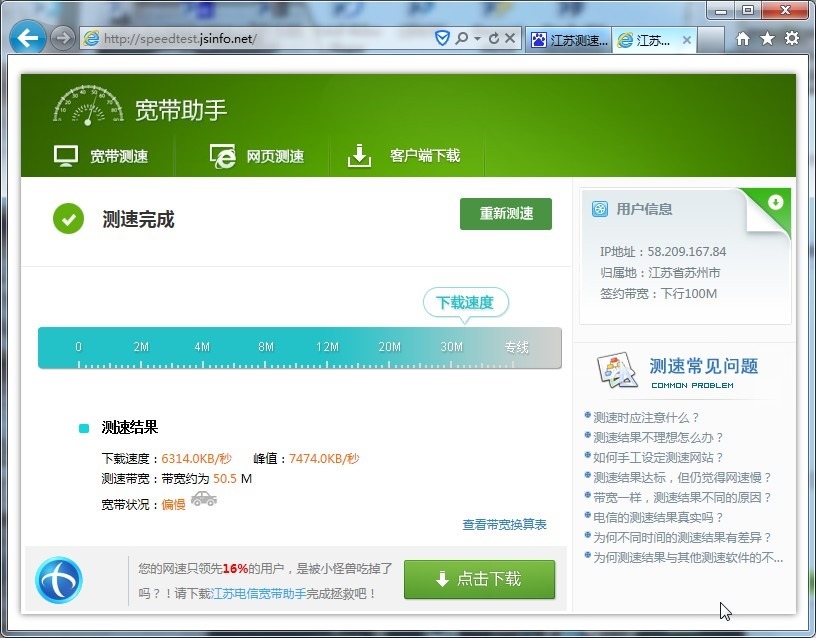Click the 重新测速 button
Screen dimensions: 816x638
(x=506, y=214)
